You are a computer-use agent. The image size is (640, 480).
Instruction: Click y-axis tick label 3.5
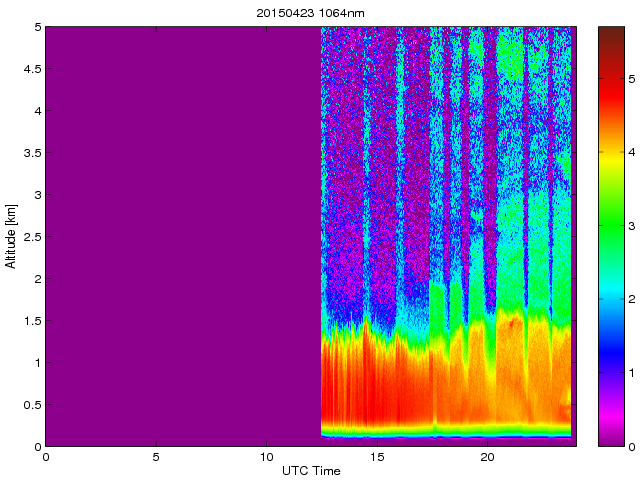pyautogui.click(x=30, y=154)
